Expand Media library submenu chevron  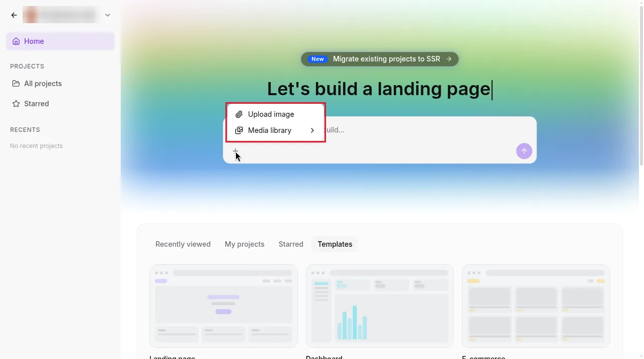[312, 130]
